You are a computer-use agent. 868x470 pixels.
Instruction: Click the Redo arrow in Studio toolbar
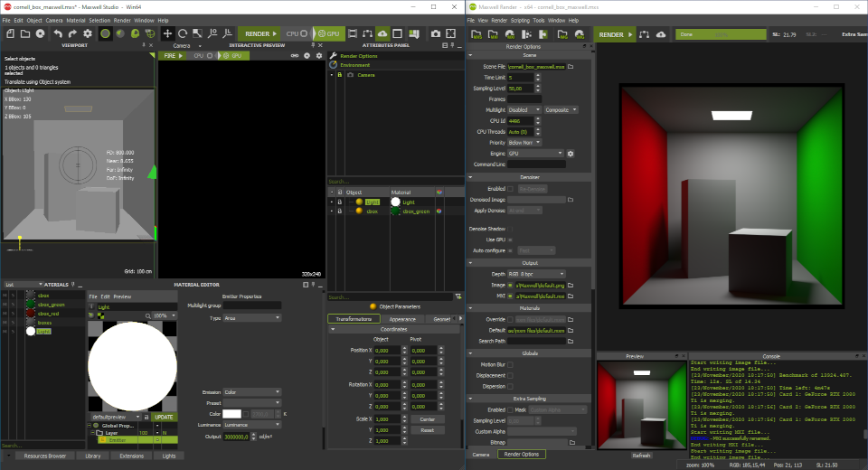pyautogui.click(x=72, y=33)
